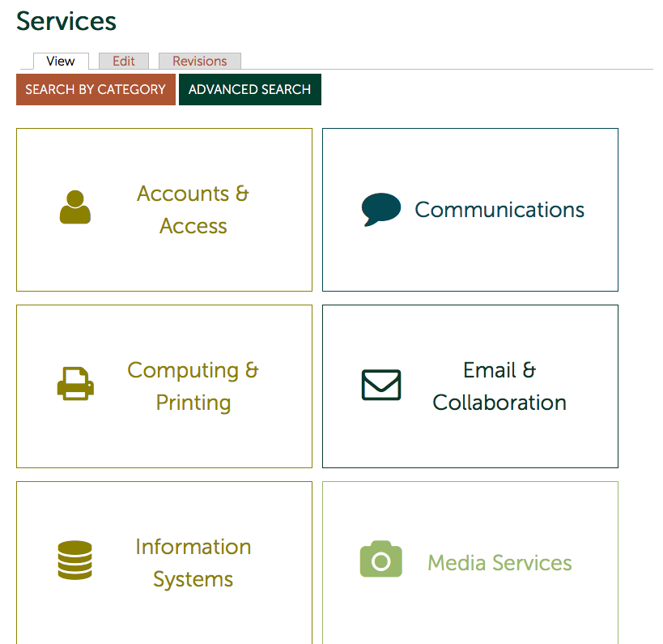Go to the Revisions tab
Screen dimensions: 663x644
click(199, 62)
